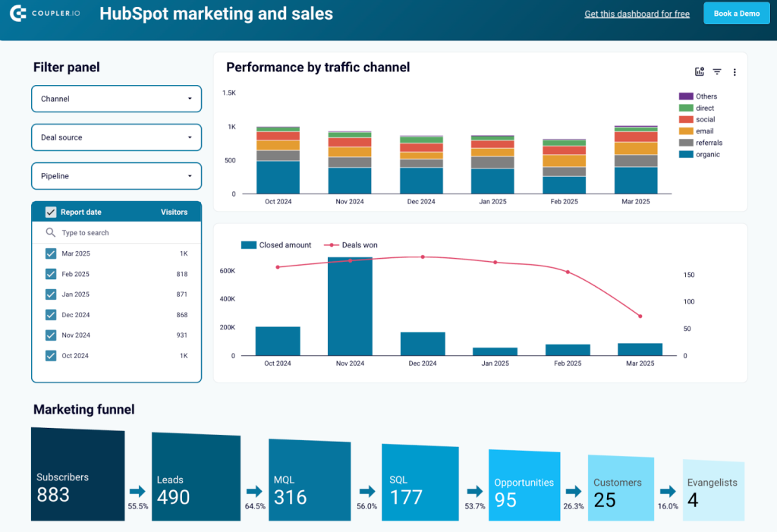Open the Pipeline dropdown

pos(116,176)
